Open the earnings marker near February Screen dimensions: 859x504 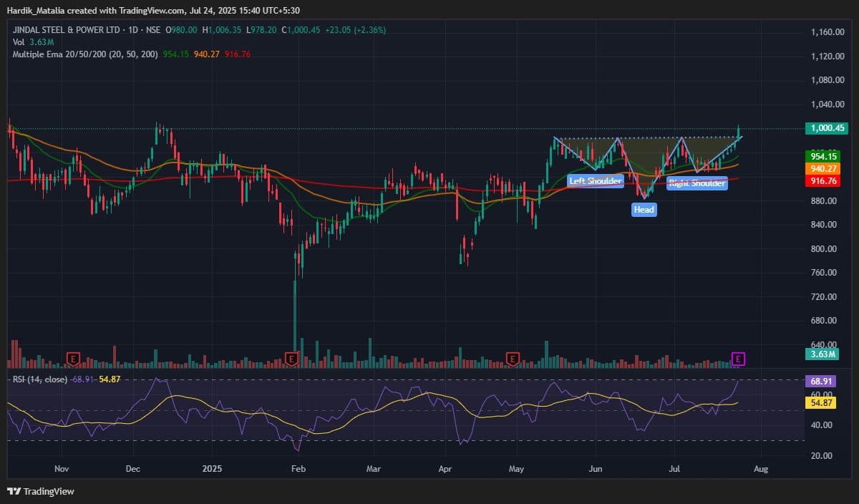tap(291, 358)
